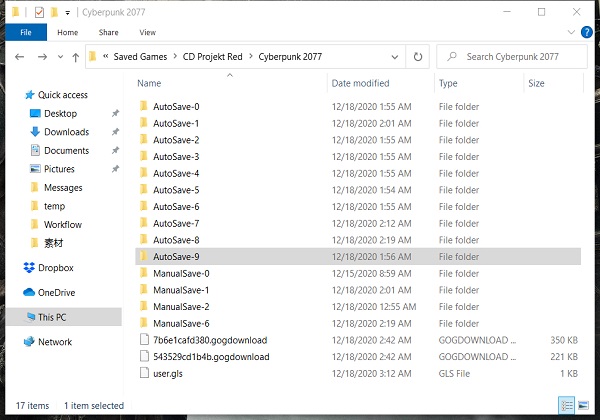
Task: Sort by the Name column header
Action: tap(149, 83)
